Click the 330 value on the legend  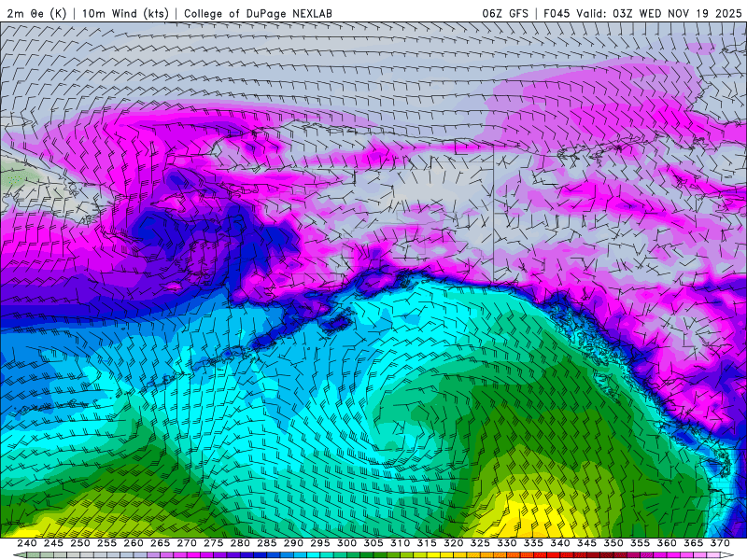point(507,543)
